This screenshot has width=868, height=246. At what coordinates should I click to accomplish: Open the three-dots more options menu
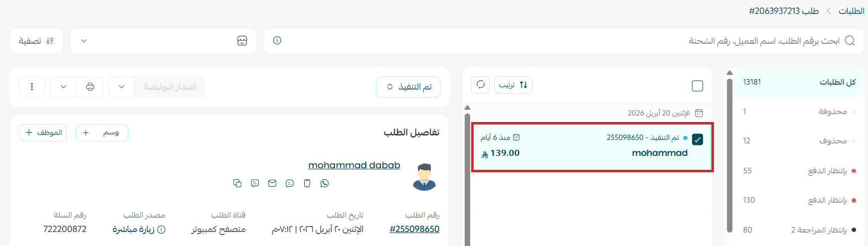point(32,87)
